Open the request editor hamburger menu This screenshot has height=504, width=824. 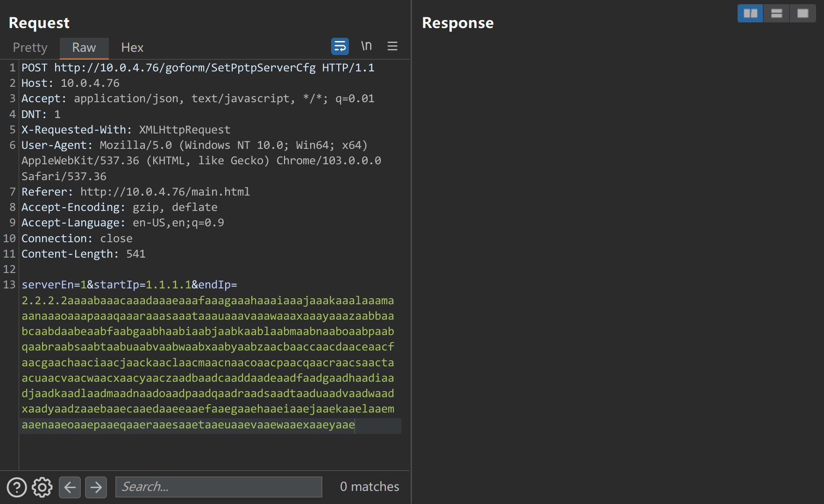[392, 46]
